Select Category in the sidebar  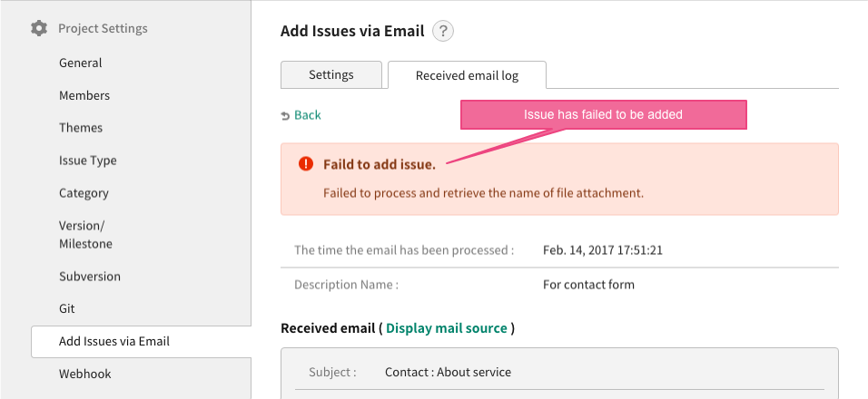(x=84, y=193)
